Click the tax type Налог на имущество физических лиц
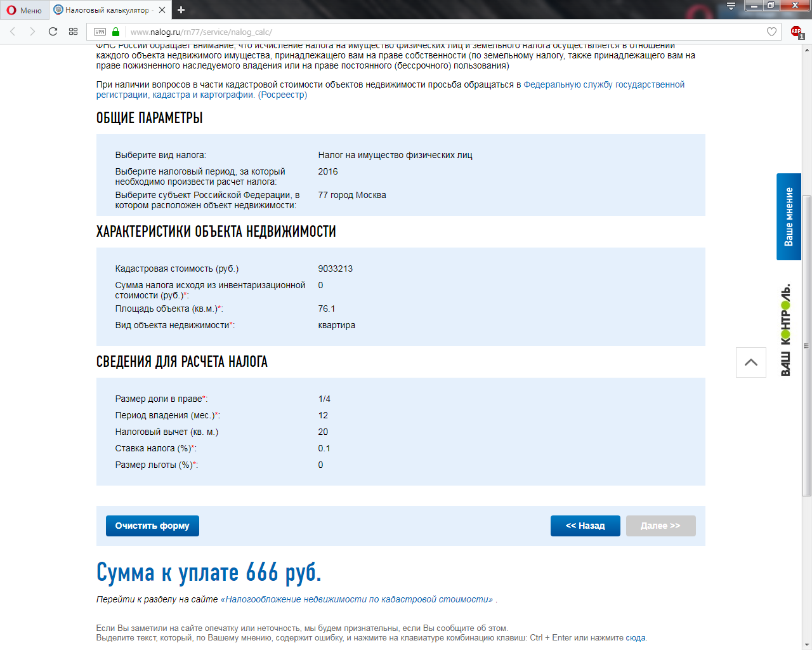812x650 pixels. (x=395, y=155)
